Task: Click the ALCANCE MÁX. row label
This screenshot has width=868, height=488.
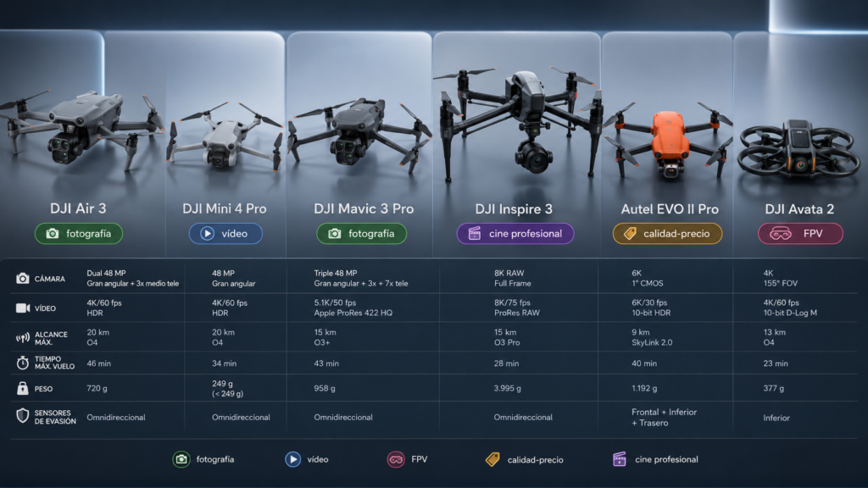Action: pyautogui.click(x=51, y=338)
